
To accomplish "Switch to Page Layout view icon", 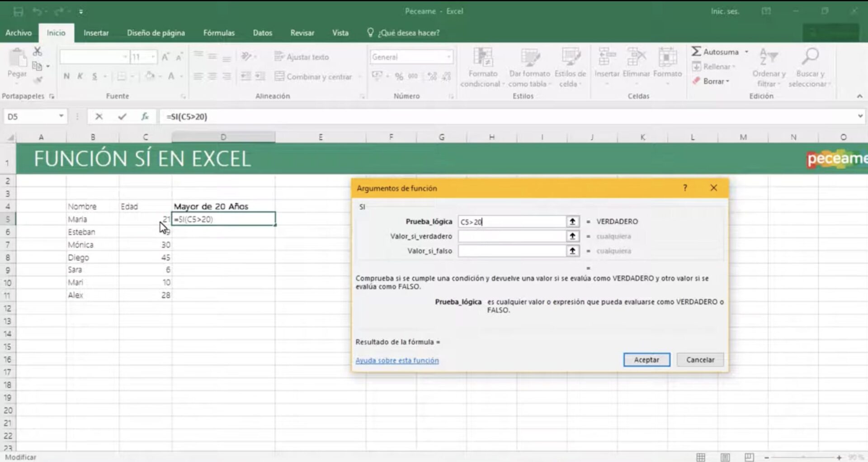I will 725,457.
